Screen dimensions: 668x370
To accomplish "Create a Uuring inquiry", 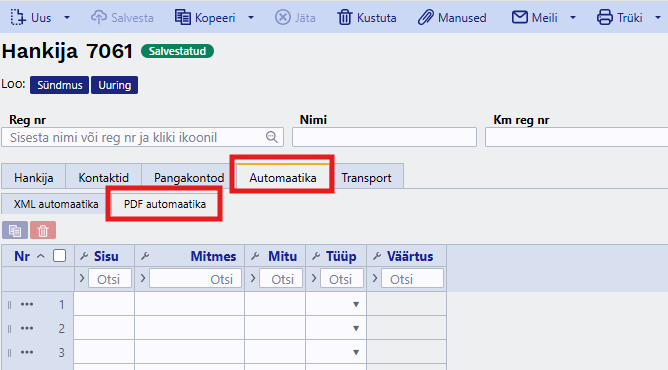I will (x=115, y=85).
